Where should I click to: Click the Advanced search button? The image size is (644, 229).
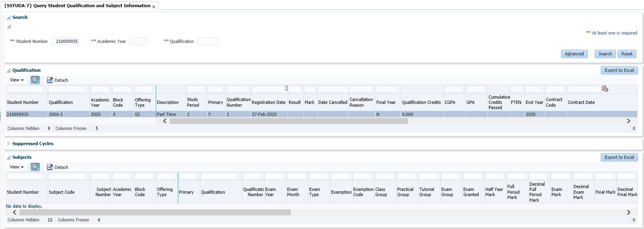pos(574,54)
